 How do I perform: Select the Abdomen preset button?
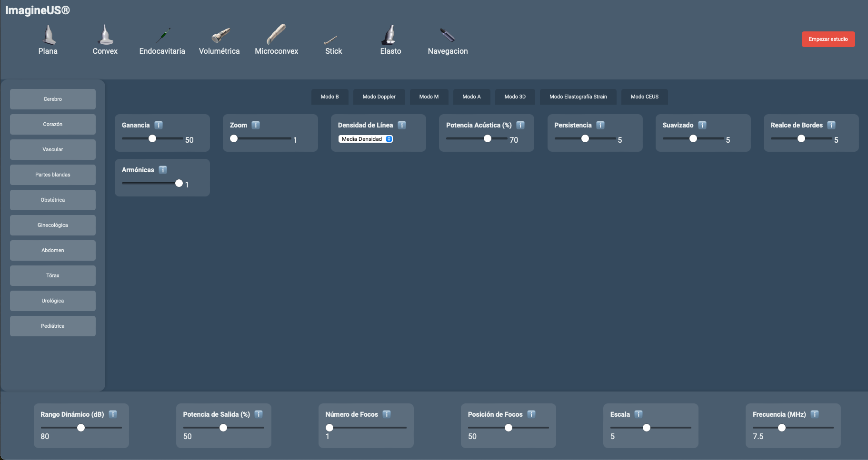pyautogui.click(x=53, y=250)
